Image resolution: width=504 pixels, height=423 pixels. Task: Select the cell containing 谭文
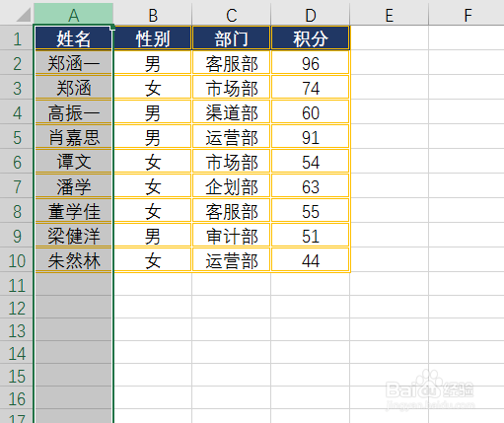74,162
